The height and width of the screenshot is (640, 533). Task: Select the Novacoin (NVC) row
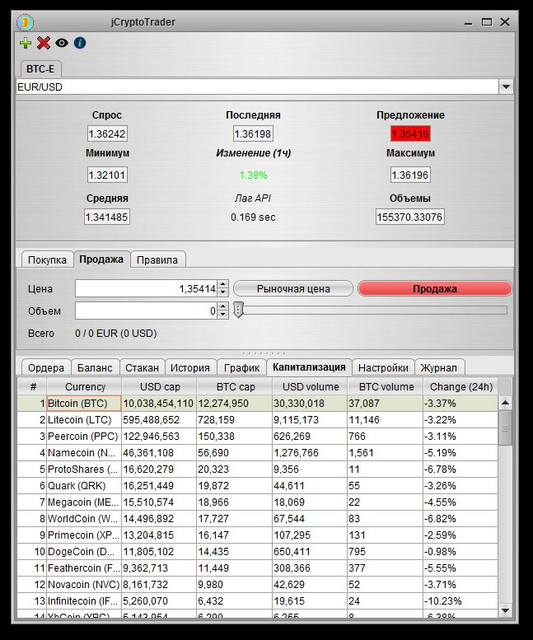(258, 584)
